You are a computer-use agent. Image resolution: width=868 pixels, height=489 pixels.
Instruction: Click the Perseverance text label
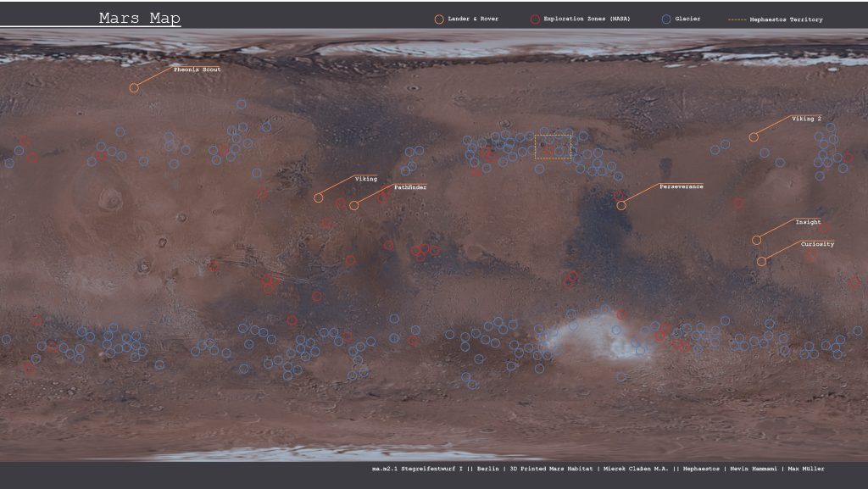pos(681,186)
